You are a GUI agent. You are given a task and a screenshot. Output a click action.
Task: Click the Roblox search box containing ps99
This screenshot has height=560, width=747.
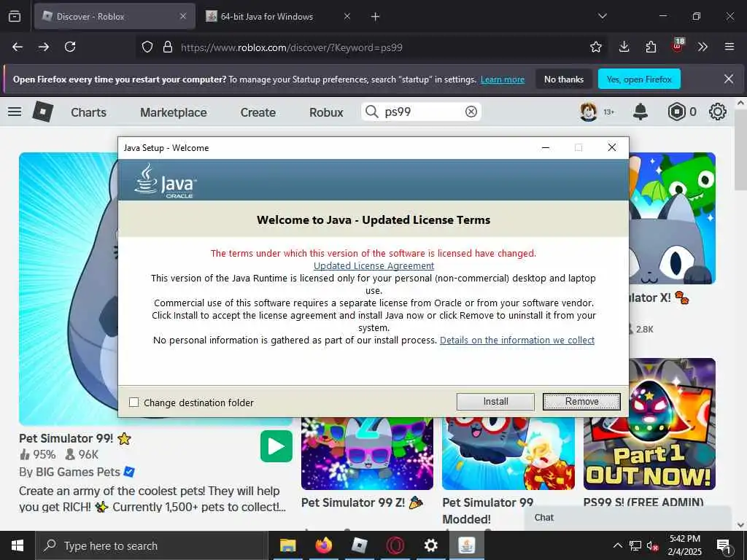(422, 112)
